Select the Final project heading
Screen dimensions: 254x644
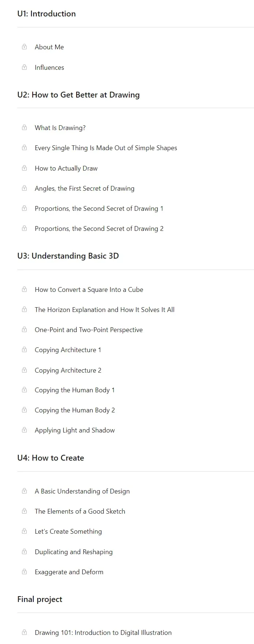click(x=40, y=599)
